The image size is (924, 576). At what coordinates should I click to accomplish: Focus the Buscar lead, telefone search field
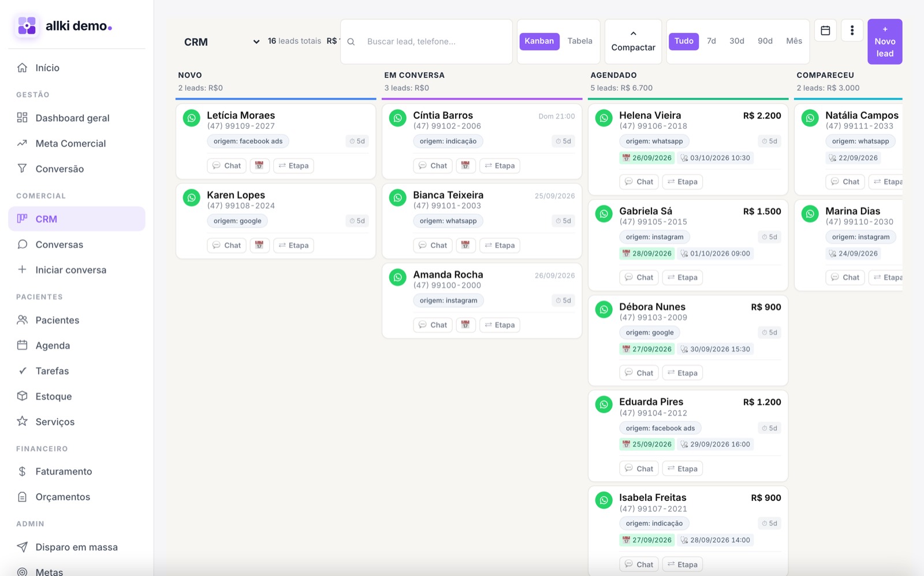(x=426, y=42)
